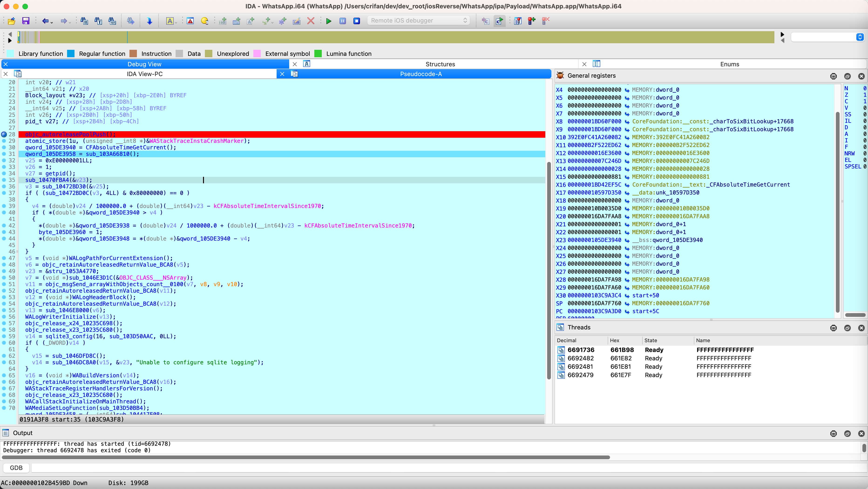Image resolution: width=868 pixels, height=489 pixels.
Task: Terminate the process with the stop button
Action: (356, 21)
